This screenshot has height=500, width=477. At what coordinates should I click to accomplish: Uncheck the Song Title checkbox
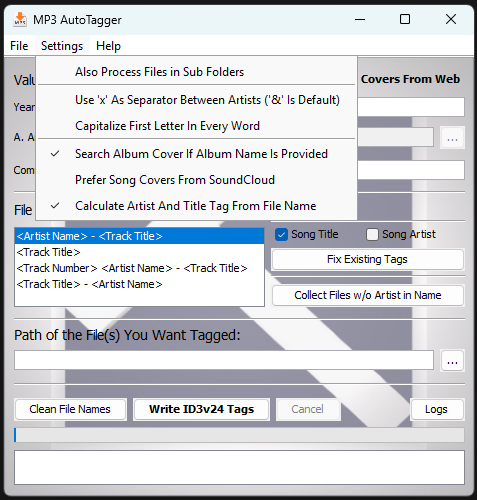[x=281, y=234]
